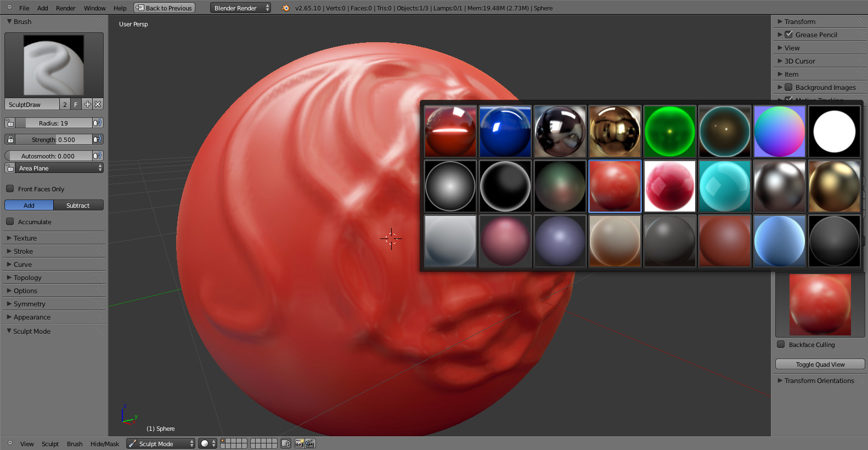Viewport: 868px width, 450px height.
Task: Select the gold chrome matcap
Action: click(615, 132)
